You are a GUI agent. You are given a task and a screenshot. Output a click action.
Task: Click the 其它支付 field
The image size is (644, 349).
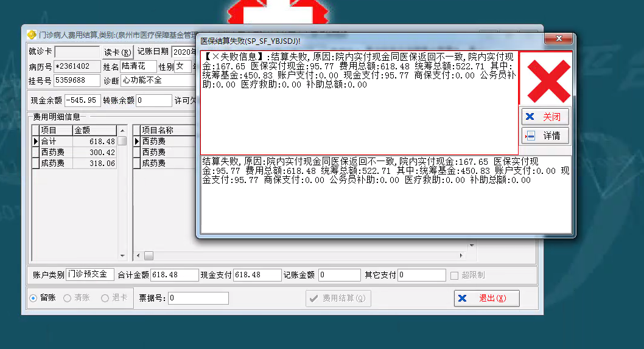click(422, 275)
